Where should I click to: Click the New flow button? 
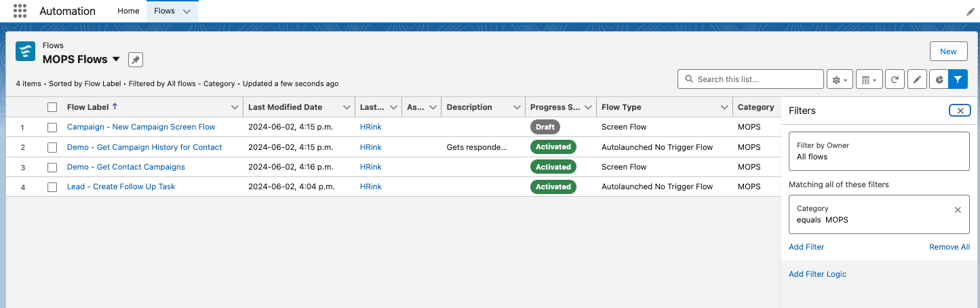(x=948, y=52)
